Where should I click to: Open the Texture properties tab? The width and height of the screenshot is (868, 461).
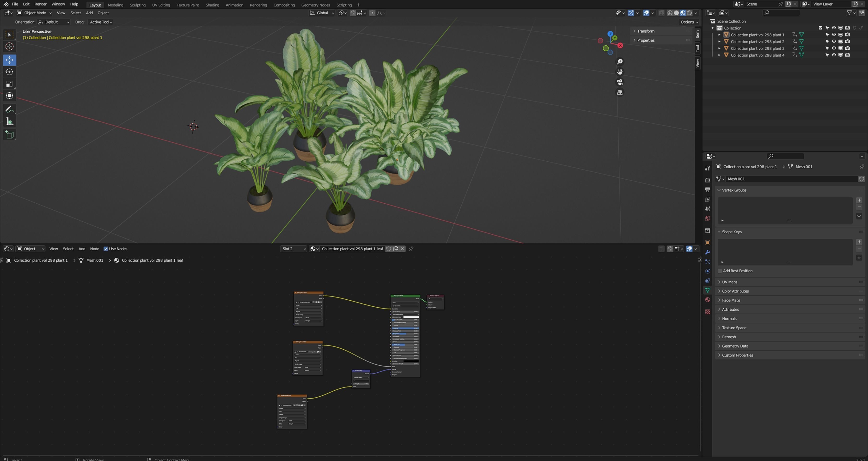pos(707,312)
